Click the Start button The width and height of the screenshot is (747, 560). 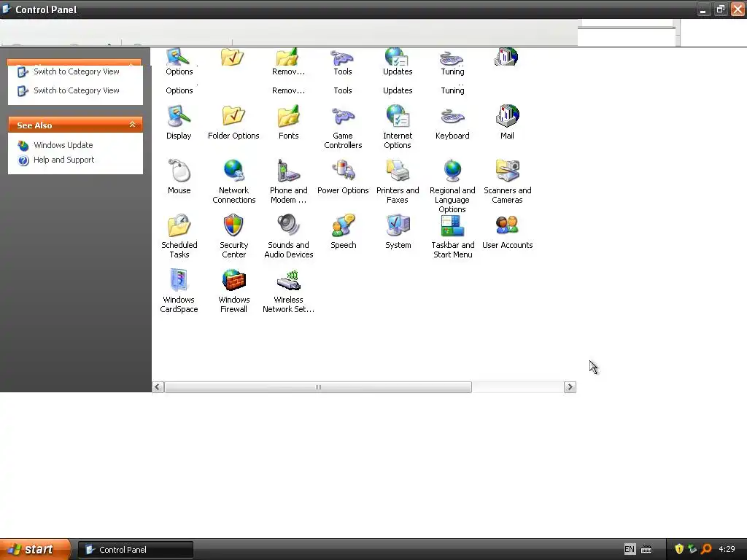(x=35, y=550)
